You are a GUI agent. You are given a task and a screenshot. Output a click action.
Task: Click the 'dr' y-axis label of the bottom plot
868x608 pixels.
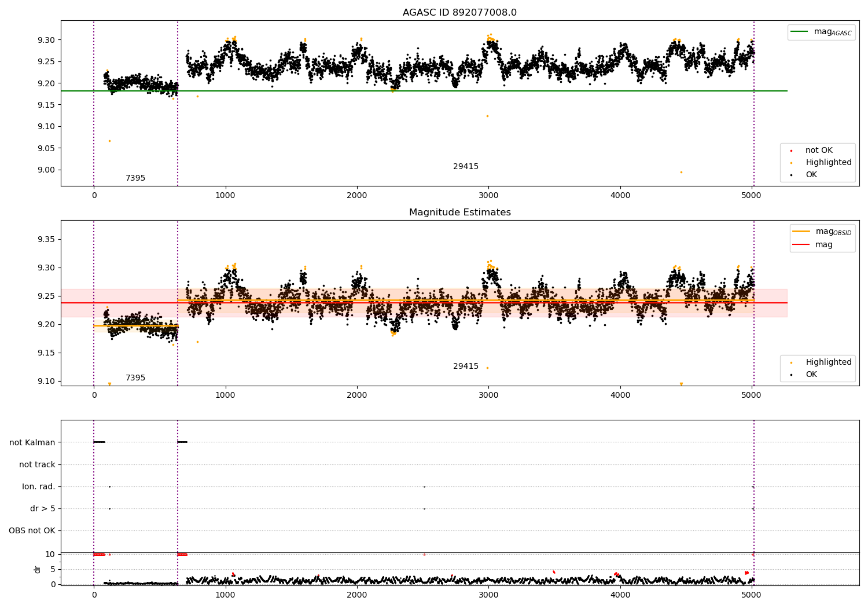pyautogui.click(x=38, y=569)
